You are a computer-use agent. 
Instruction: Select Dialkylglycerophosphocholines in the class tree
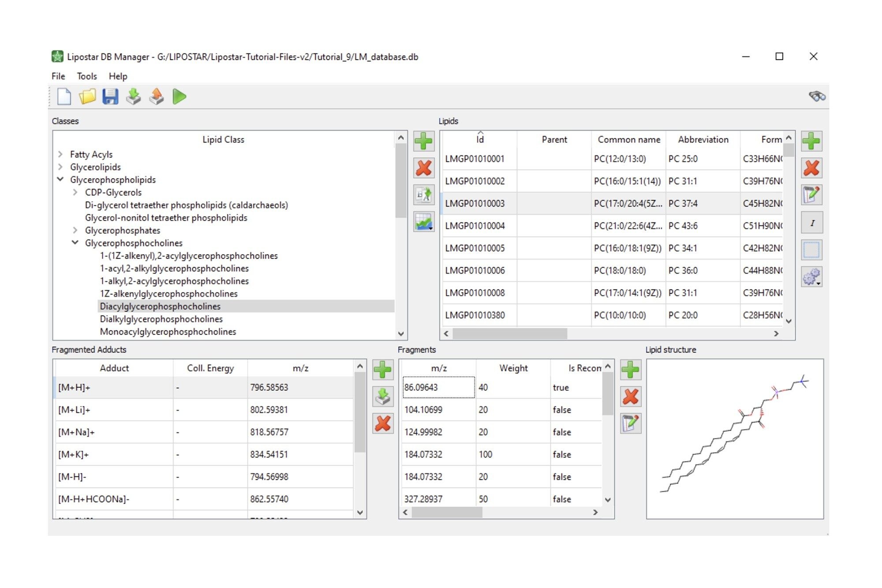[x=161, y=319]
